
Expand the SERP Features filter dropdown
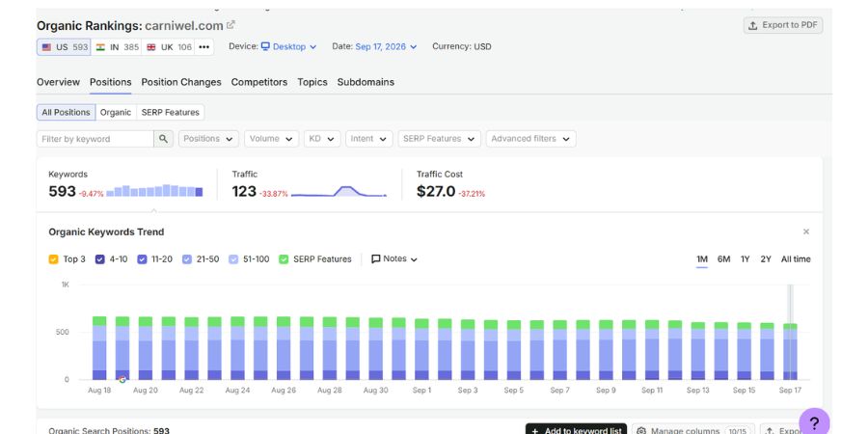[x=440, y=139]
